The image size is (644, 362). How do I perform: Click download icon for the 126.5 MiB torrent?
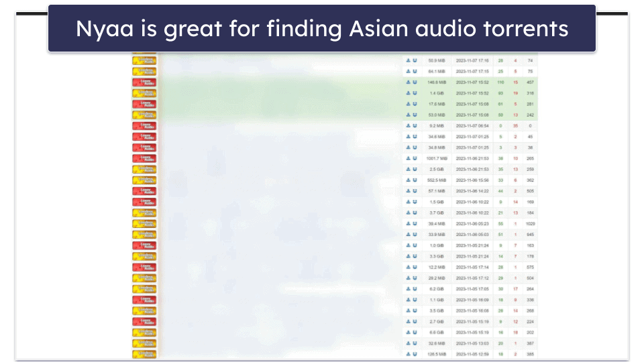click(x=408, y=354)
